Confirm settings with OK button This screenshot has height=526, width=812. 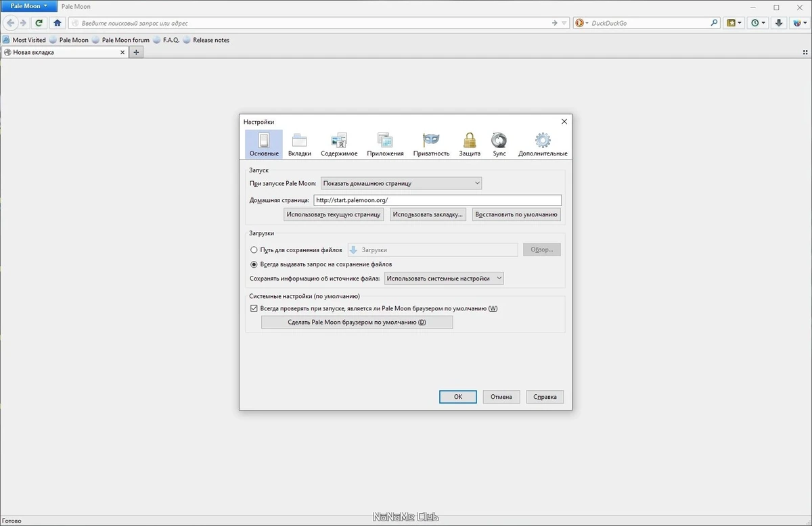click(x=458, y=397)
